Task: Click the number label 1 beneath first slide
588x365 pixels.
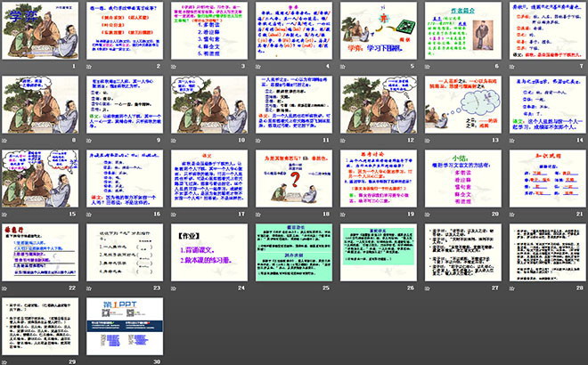Action: pyautogui.click(x=74, y=66)
